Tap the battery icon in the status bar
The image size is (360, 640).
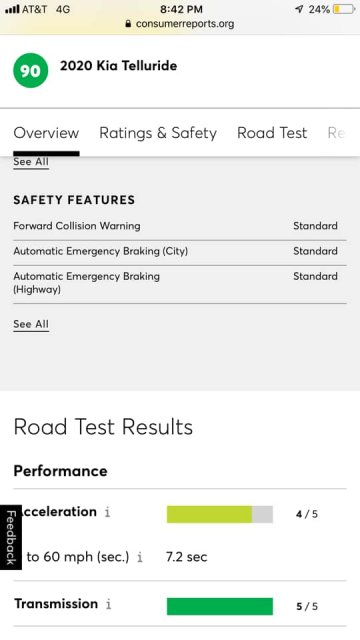point(343,9)
